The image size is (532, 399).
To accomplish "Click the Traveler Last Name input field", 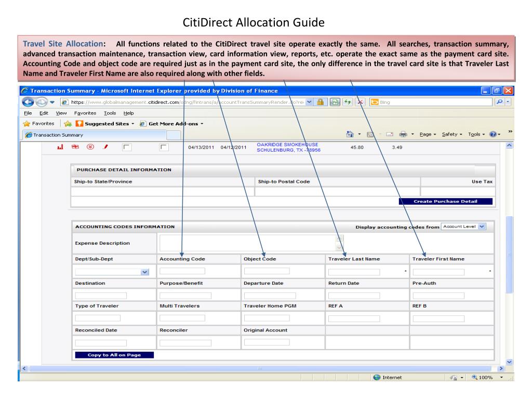I will (x=354, y=272).
